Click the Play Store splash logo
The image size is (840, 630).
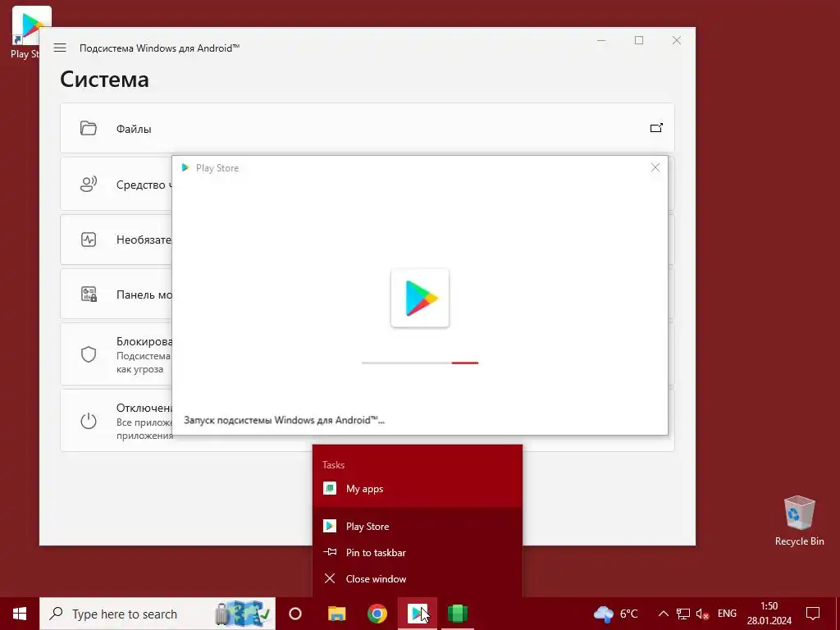pyautogui.click(x=420, y=298)
